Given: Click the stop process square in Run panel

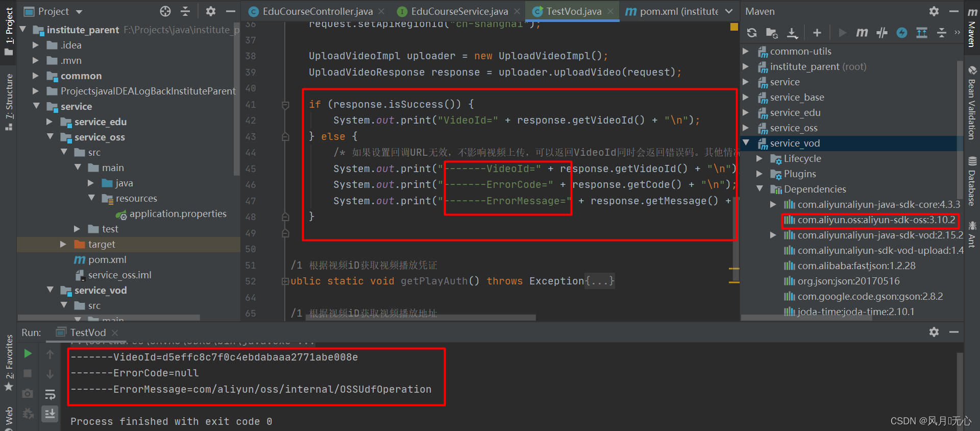Looking at the screenshot, I should 28,373.
